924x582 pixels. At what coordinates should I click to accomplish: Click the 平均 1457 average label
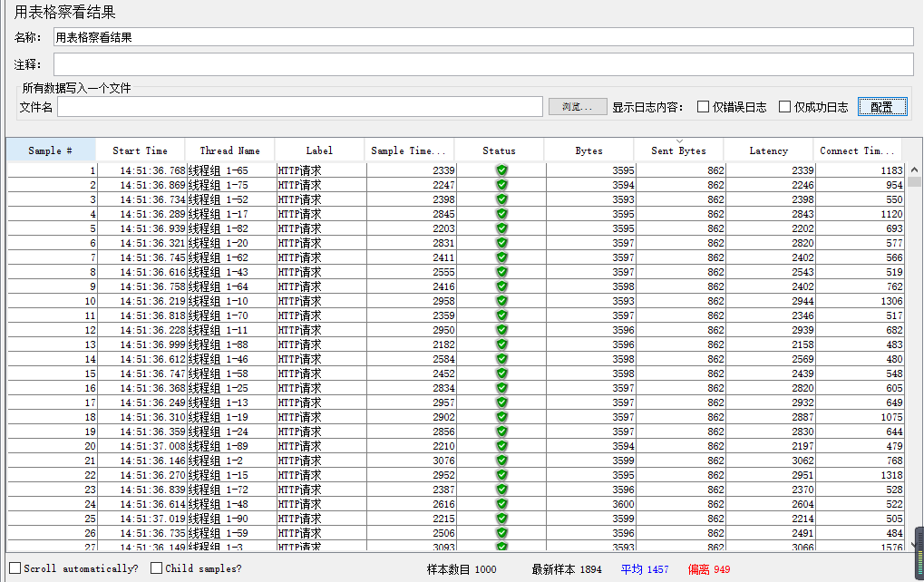(x=645, y=569)
